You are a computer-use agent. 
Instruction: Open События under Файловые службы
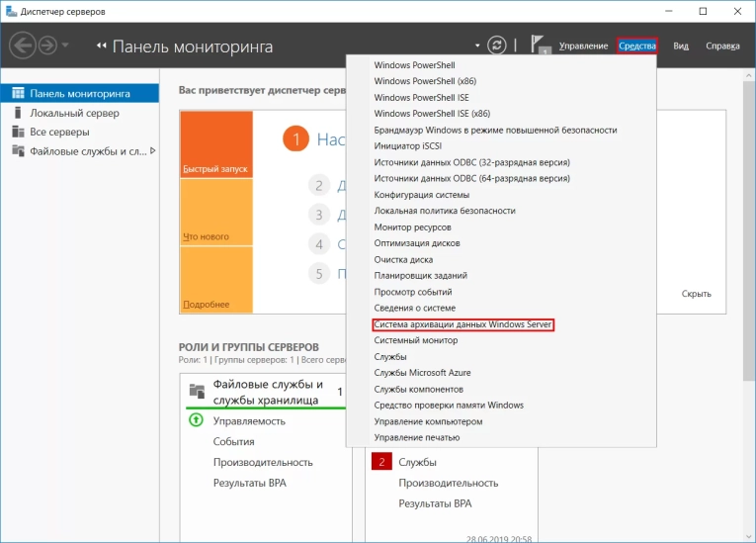pos(233,441)
